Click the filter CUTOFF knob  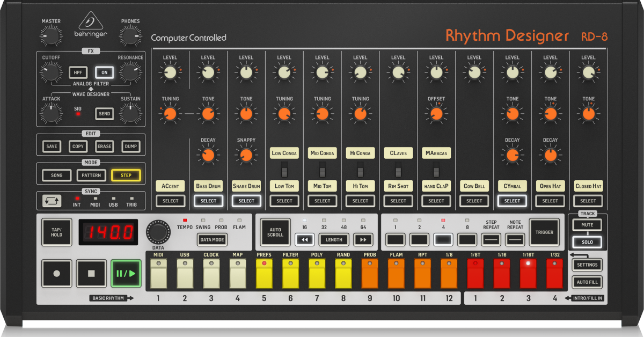(51, 71)
